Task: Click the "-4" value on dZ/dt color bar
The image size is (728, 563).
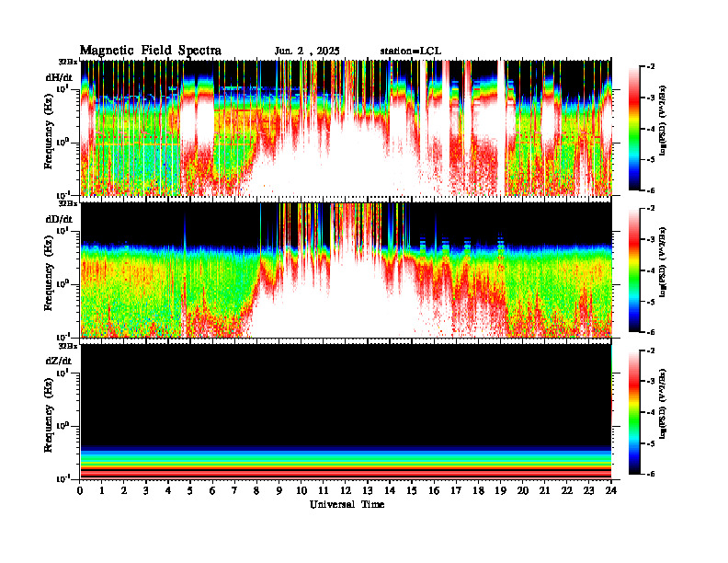Action: click(651, 412)
